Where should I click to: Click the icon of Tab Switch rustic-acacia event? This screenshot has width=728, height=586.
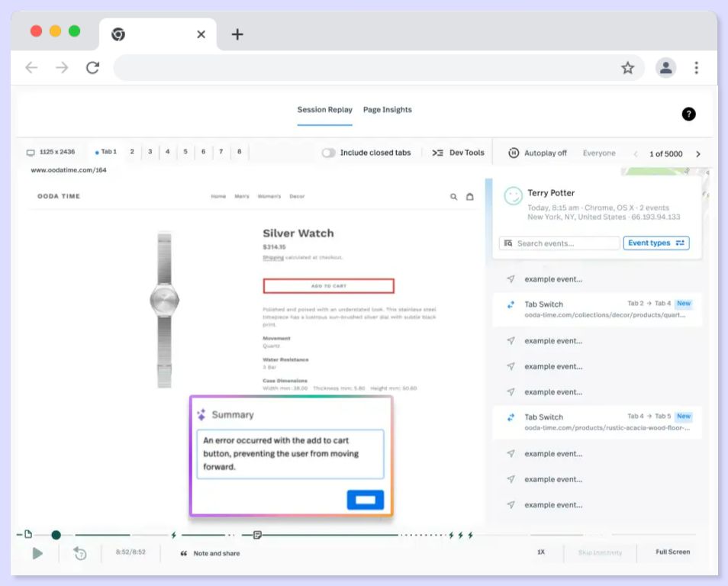click(511, 417)
